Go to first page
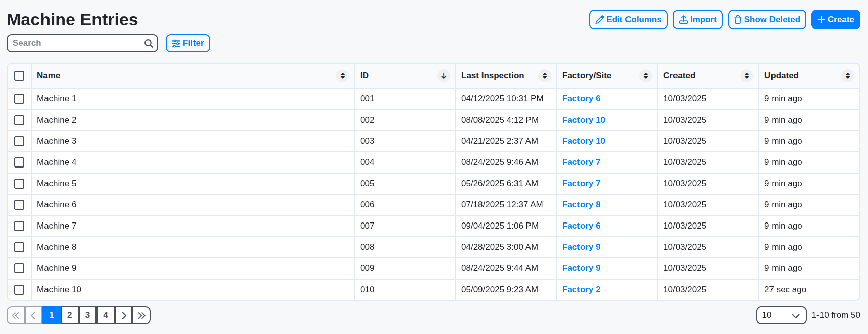Image resolution: width=868 pixels, height=334 pixels. 16,315
